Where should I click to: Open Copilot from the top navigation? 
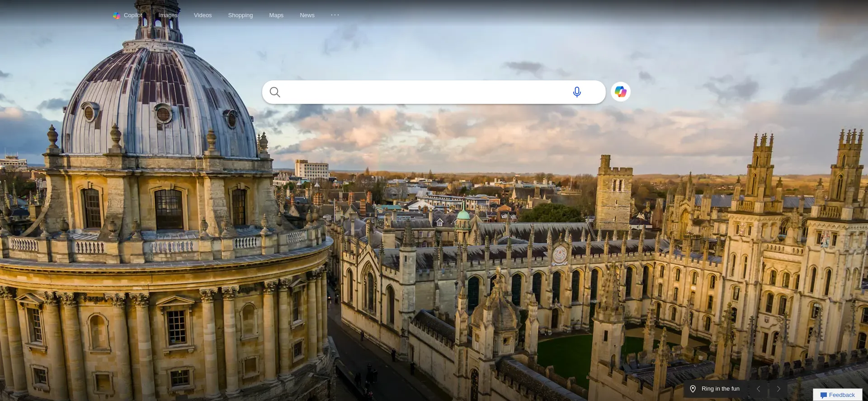127,15
